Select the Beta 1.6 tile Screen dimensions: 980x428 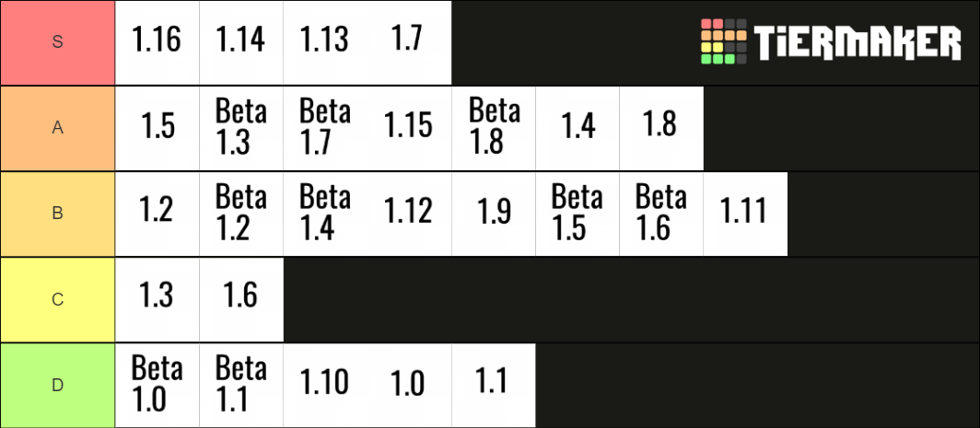pos(661,214)
